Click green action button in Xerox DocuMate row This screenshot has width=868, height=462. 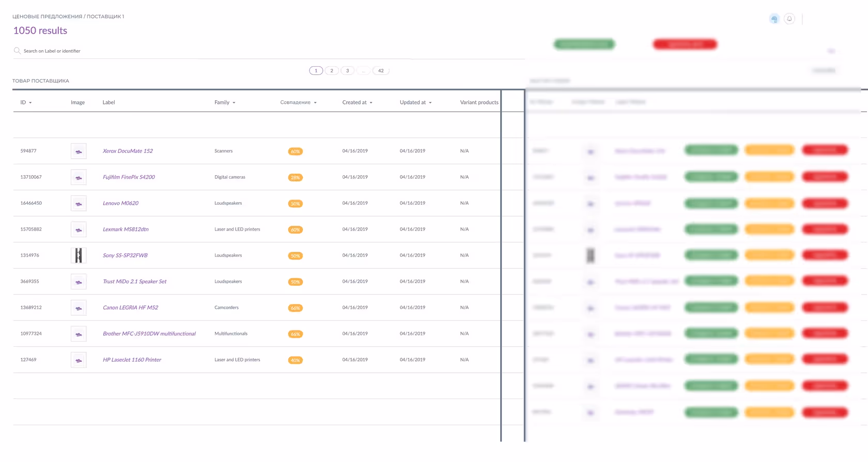pos(711,150)
